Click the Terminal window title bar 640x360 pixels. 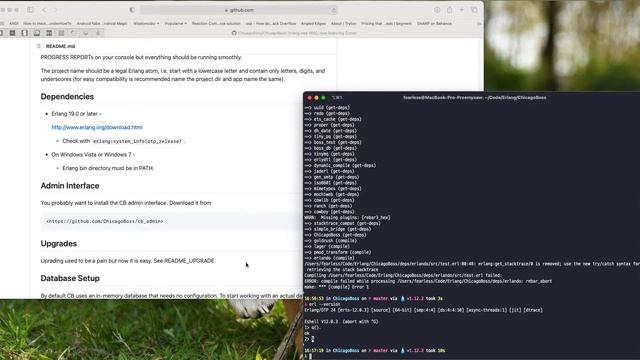[x=474, y=98]
